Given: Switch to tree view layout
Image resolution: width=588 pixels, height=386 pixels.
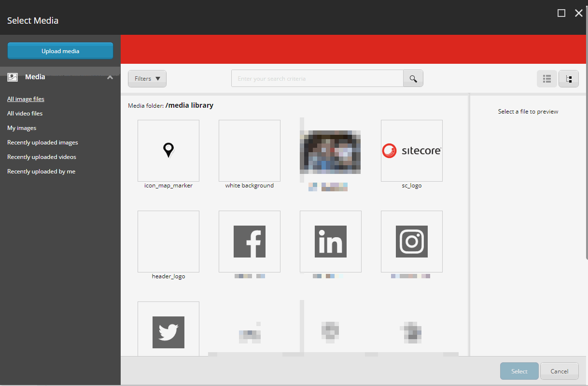Looking at the screenshot, I should [568, 79].
